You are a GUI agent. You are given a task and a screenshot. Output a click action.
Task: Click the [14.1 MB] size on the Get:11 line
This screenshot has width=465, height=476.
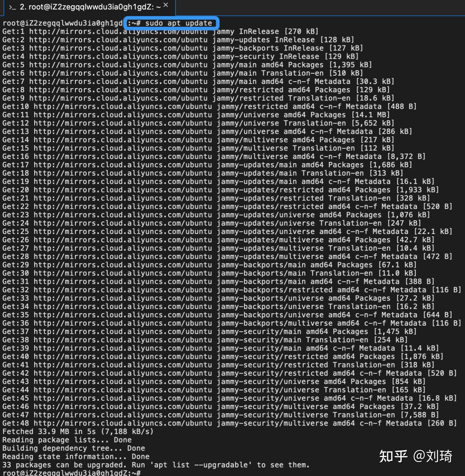[370, 115]
